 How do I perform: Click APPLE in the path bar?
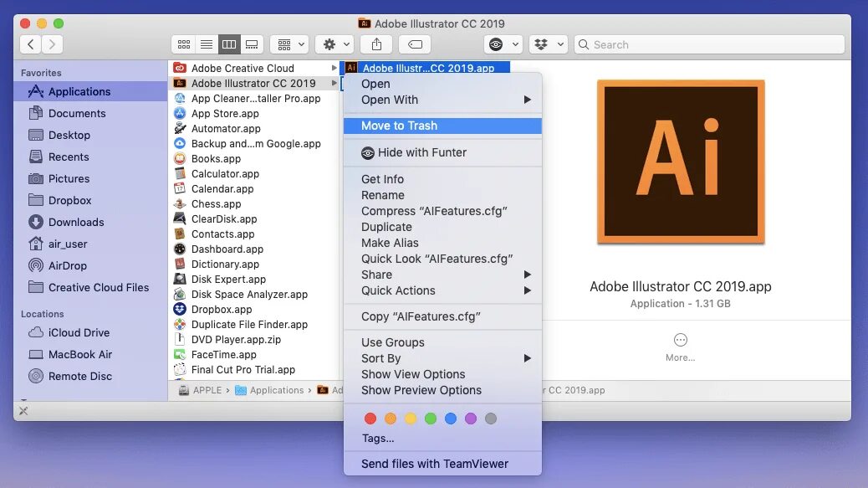(201, 391)
